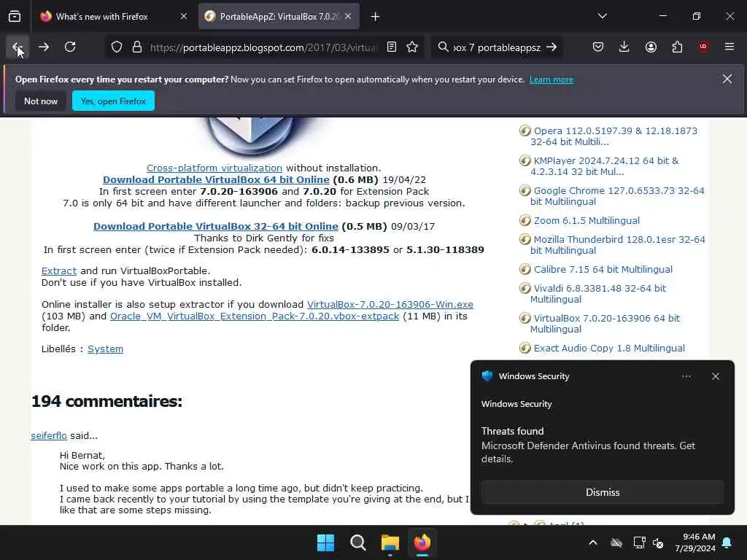
Task: Download Portable VirtualBox 32-64 bit Online
Action: (216, 227)
